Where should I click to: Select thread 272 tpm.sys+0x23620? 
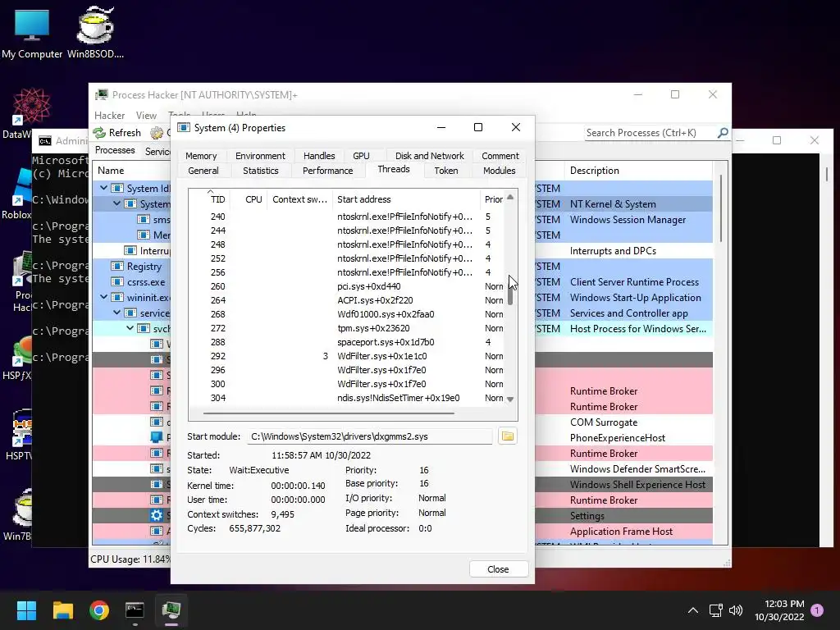pos(347,328)
